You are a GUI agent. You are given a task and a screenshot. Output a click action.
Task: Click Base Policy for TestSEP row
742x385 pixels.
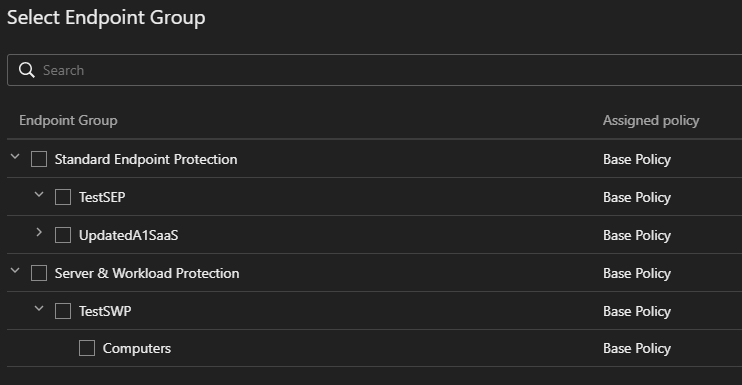[x=637, y=197]
